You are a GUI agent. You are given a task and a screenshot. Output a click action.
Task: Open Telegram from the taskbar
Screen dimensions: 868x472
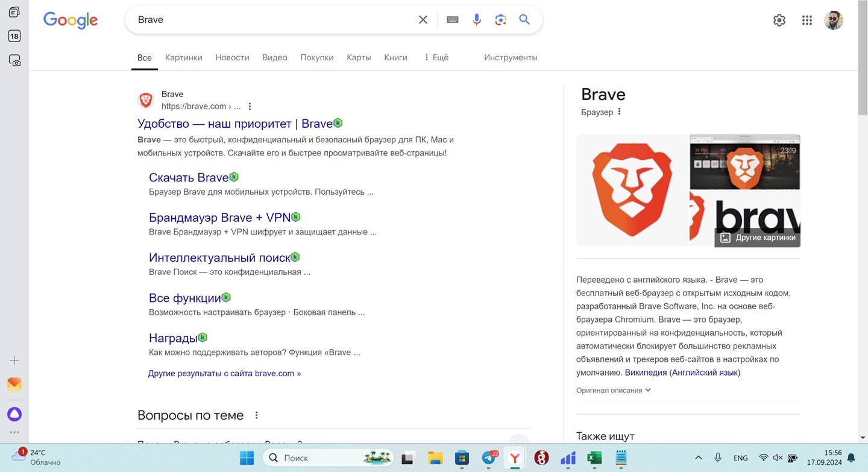pos(489,458)
